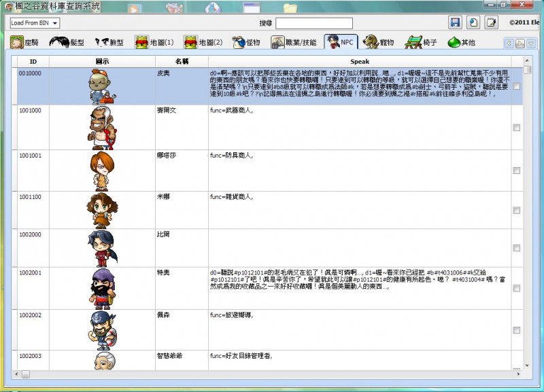Click the 搜尋 search input field
Viewport: 544px width, 392px height.
point(314,23)
